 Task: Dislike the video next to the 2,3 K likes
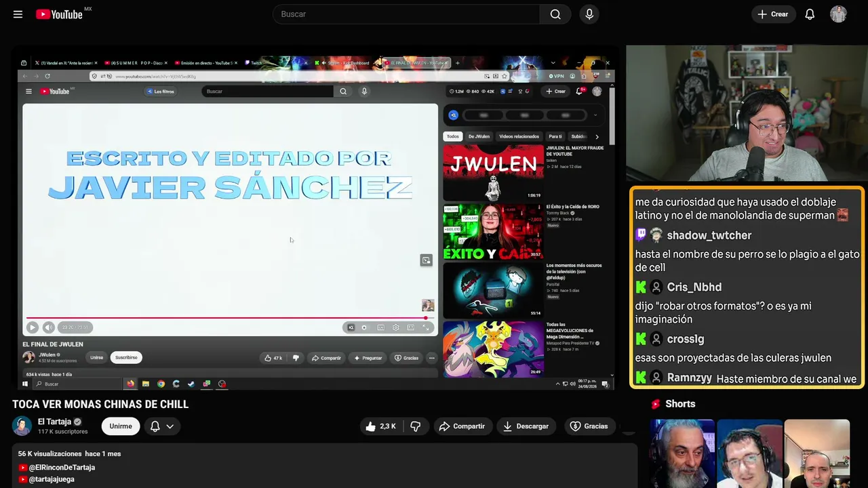coord(416,426)
